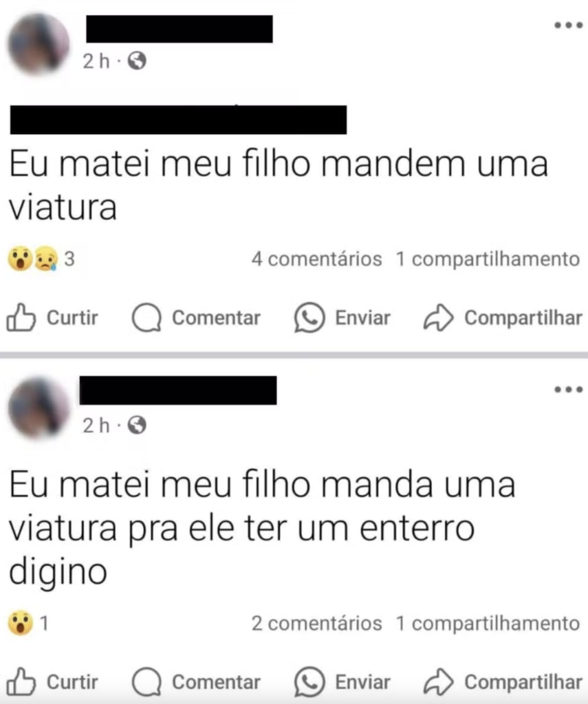Click the second post's share arrow icon

point(438,681)
